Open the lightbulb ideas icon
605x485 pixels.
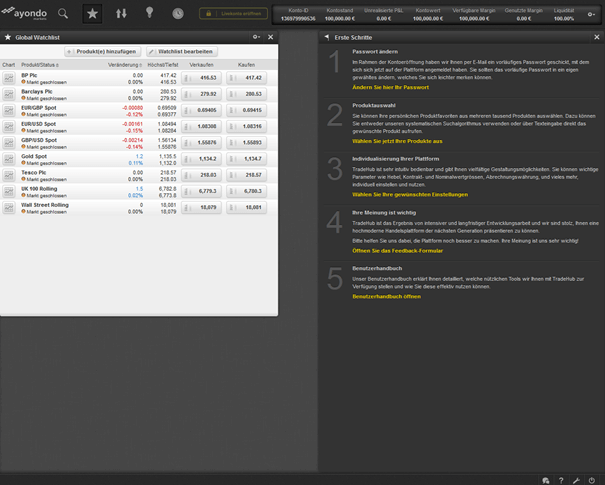click(x=149, y=13)
